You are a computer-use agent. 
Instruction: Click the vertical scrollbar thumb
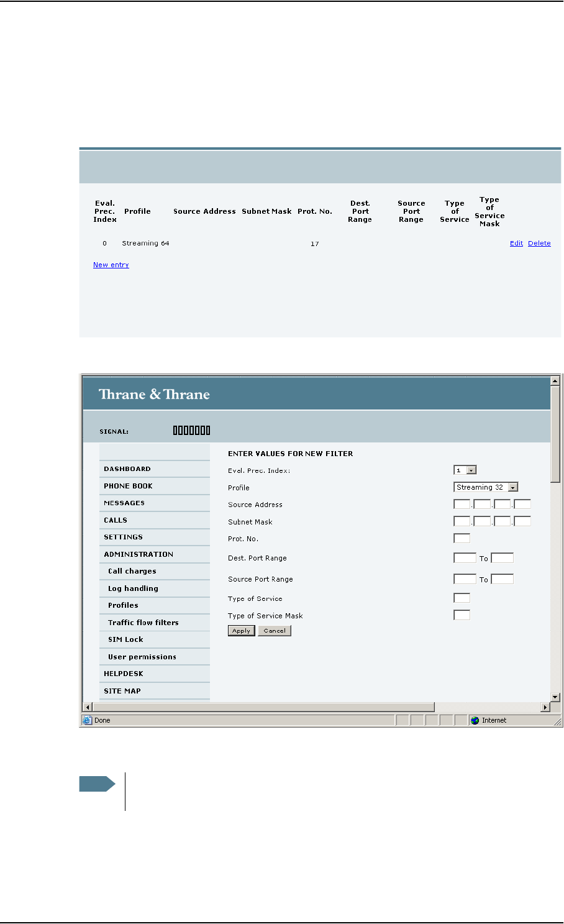coord(556,433)
